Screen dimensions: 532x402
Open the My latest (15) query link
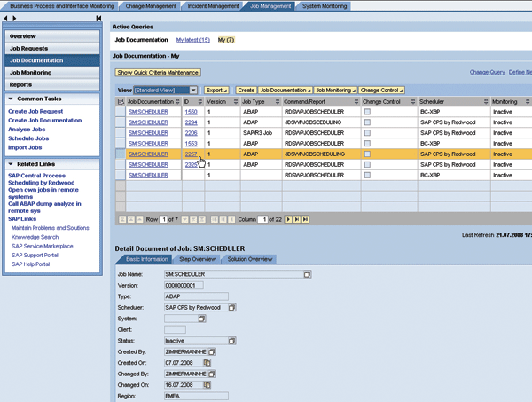click(192, 40)
